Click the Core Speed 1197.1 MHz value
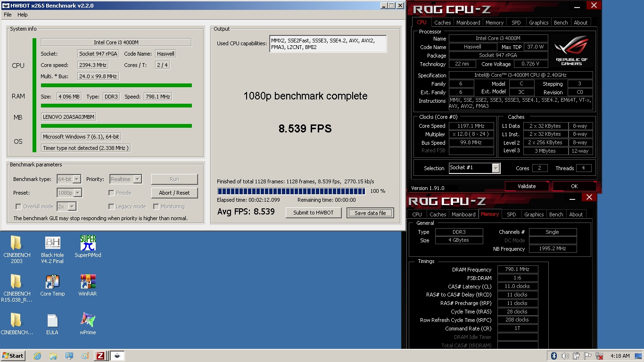This screenshot has height=362, width=644. tap(471, 126)
